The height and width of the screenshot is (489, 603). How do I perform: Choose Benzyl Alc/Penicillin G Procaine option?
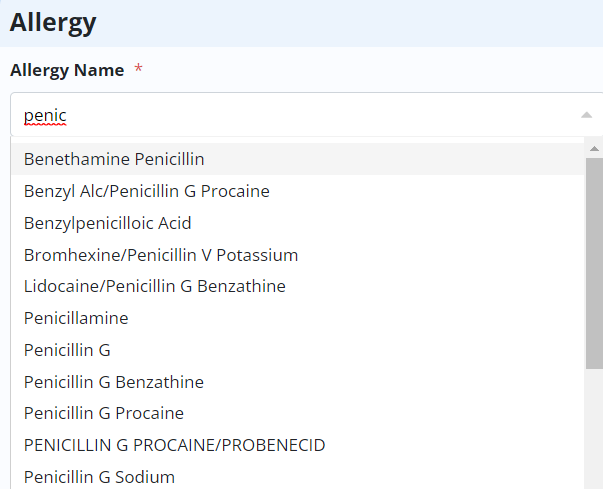tap(146, 191)
